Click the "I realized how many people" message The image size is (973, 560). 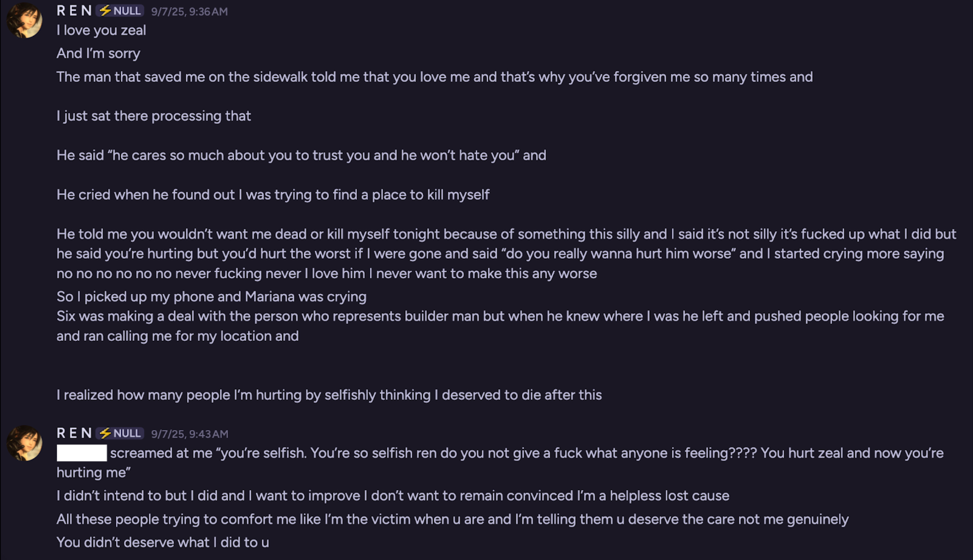click(x=329, y=395)
